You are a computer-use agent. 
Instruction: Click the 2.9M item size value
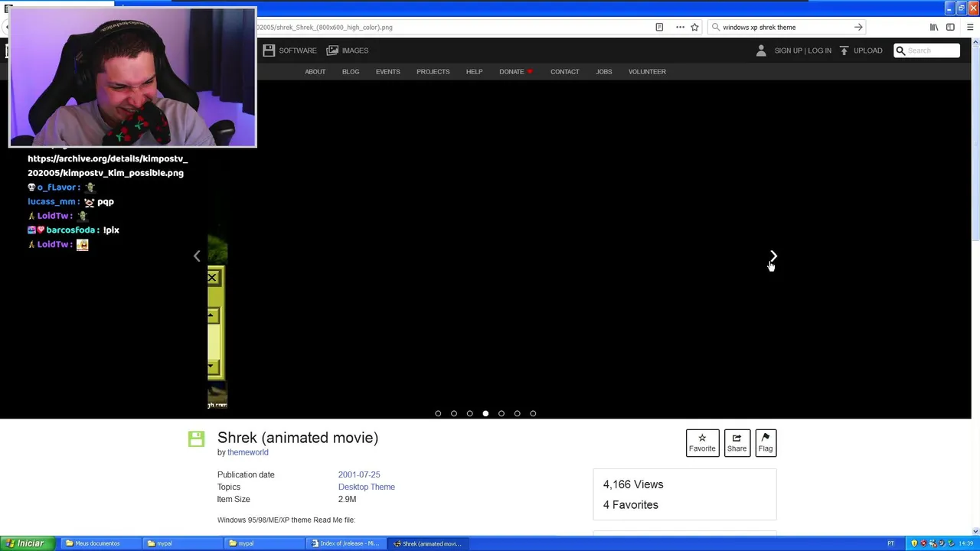point(347,499)
